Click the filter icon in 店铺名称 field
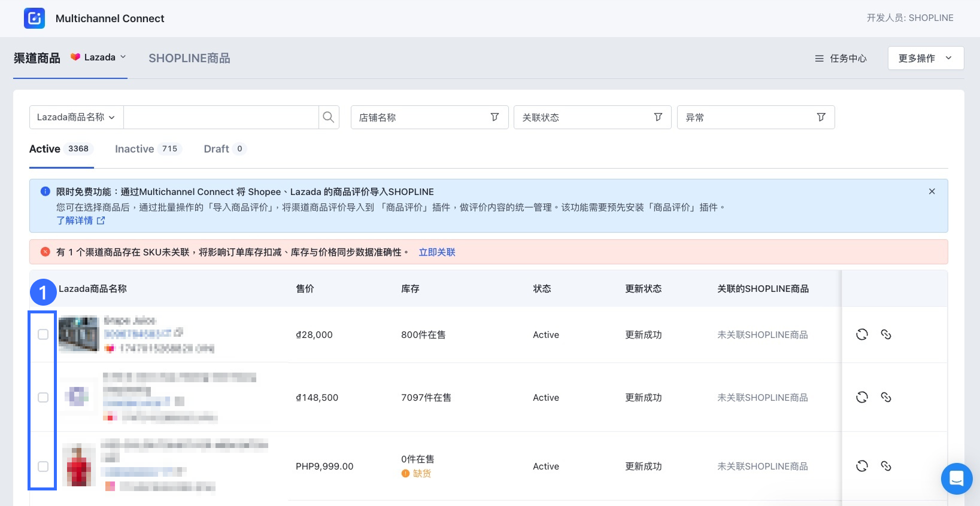The height and width of the screenshot is (506, 980). 494,117
